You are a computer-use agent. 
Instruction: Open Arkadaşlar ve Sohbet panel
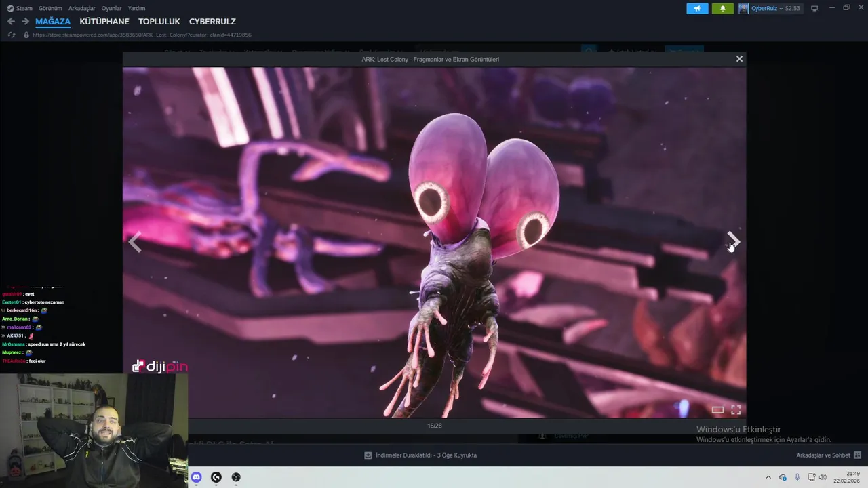coord(823,455)
